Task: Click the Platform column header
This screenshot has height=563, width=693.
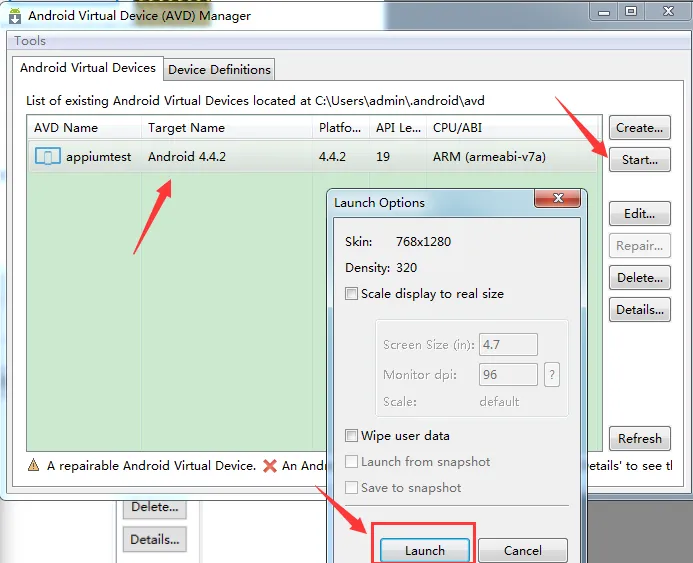Action: pyautogui.click(x=341, y=128)
